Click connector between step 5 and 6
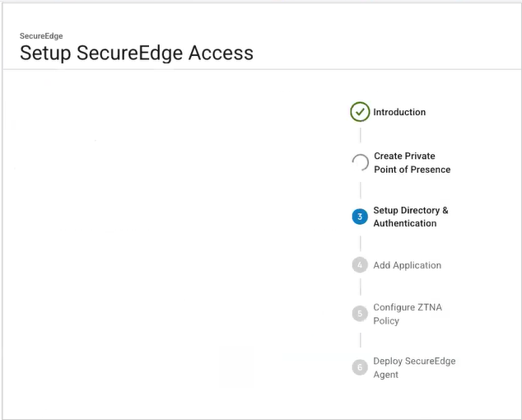This screenshot has width=522, height=420. tap(360, 339)
